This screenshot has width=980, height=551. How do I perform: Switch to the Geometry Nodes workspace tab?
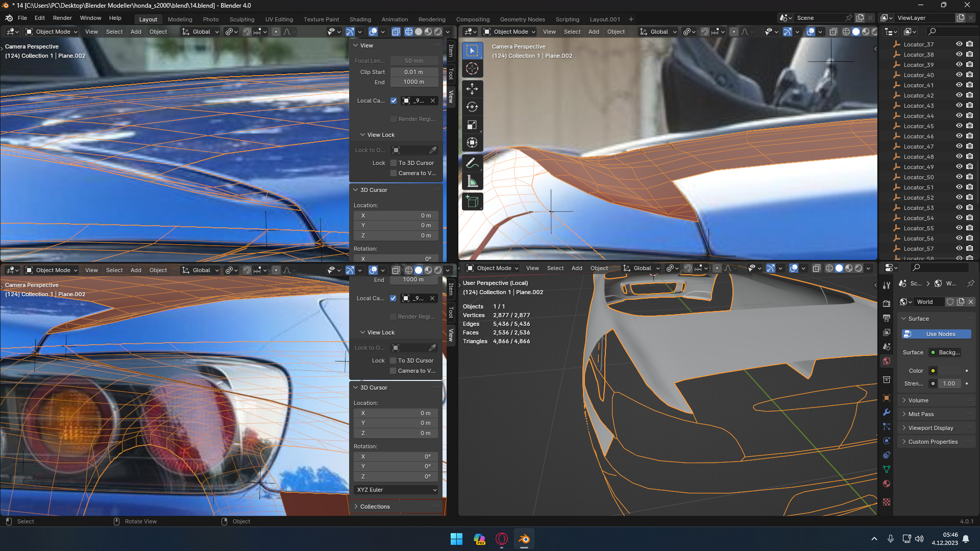pos(523,19)
